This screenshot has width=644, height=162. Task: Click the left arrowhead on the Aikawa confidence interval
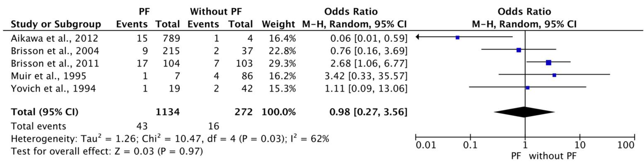click(x=417, y=37)
